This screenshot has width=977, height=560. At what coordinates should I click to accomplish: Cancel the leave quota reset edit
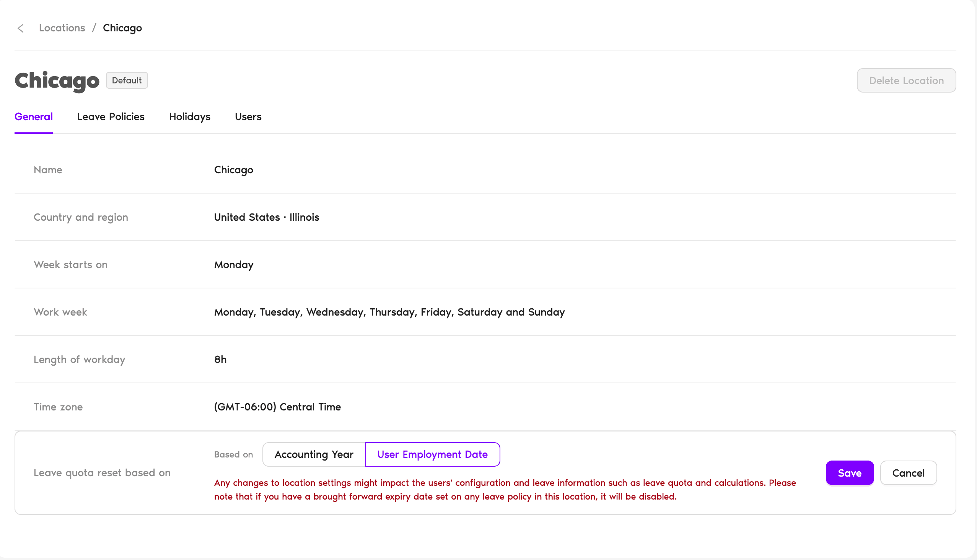909,473
